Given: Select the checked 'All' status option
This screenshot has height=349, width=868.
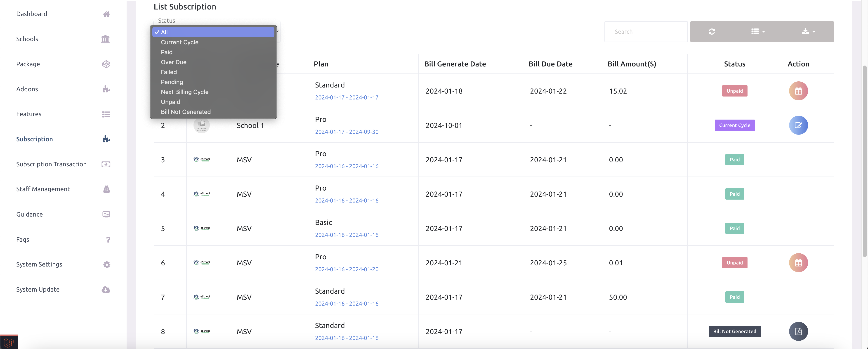Looking at the screenshot, I should point(164,32).
